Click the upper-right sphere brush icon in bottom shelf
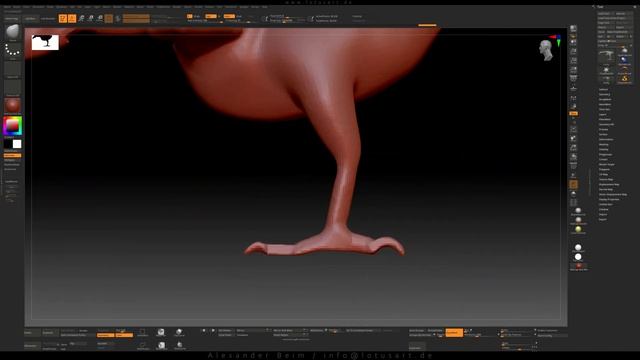This screenshot has width=640, height=360. tap(179, 332)
